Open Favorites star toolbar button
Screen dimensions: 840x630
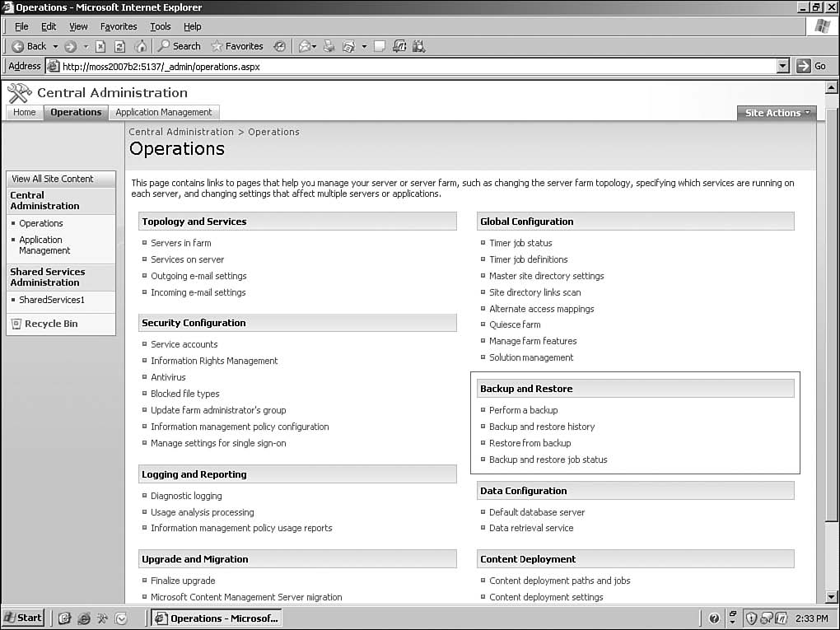point(237,46)
